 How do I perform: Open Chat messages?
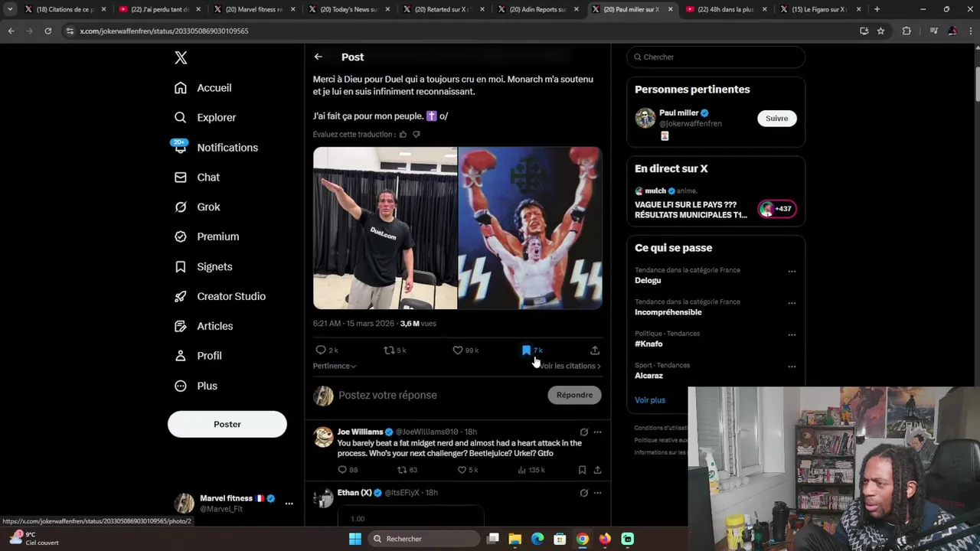pos(197,178)
